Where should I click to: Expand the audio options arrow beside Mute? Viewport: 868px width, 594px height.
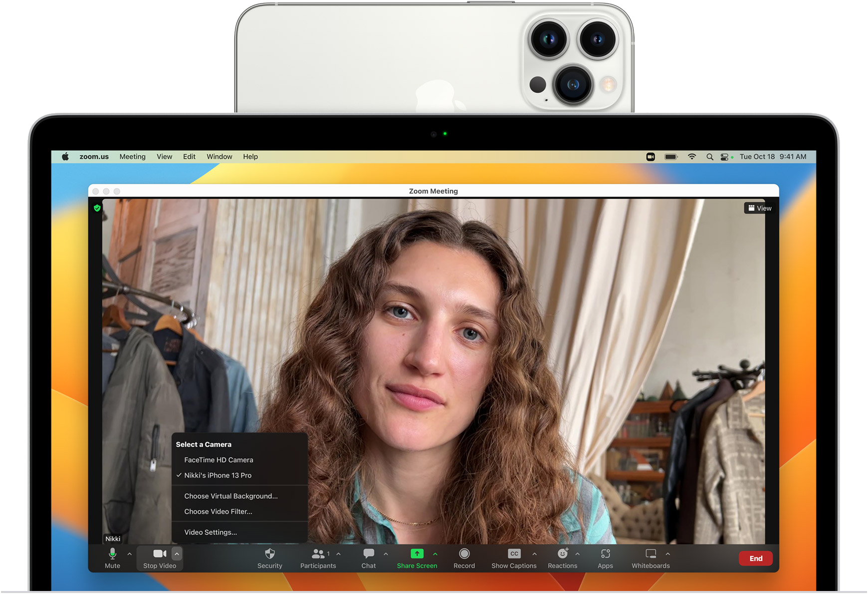pos(130,554)
